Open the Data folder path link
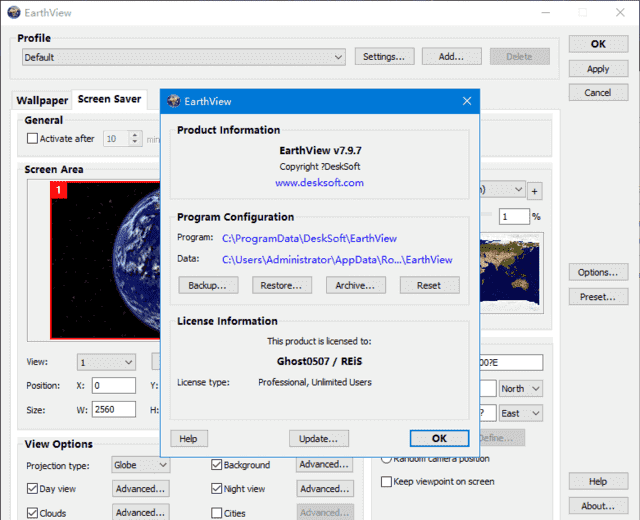 (337, 260)
